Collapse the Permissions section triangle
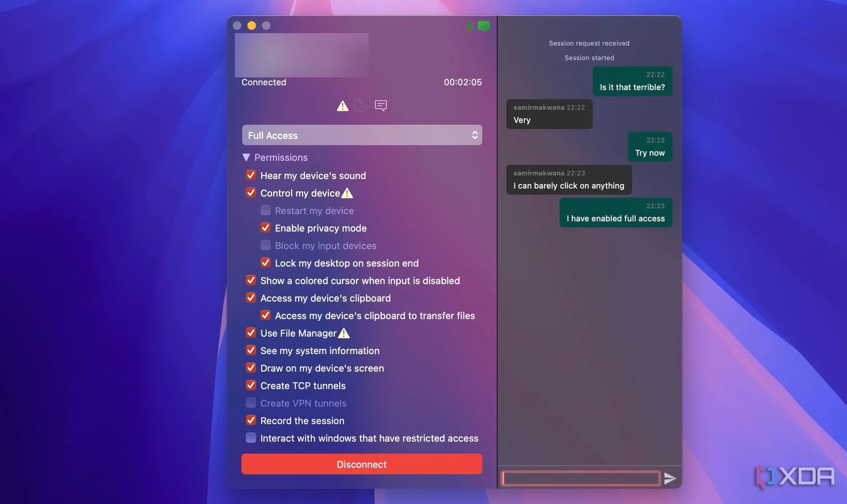Image resolution: width=847 pixels, height=504 pixels. point(246,158)
